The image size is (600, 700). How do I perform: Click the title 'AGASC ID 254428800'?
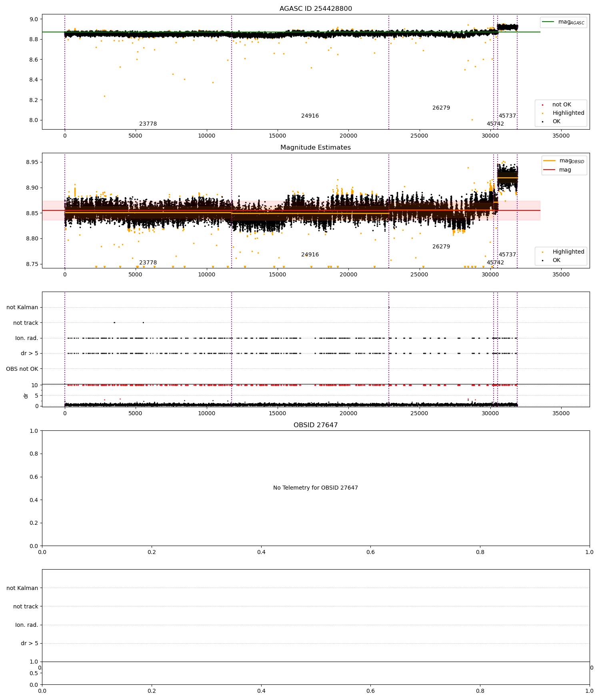click(x=316, y=9)
